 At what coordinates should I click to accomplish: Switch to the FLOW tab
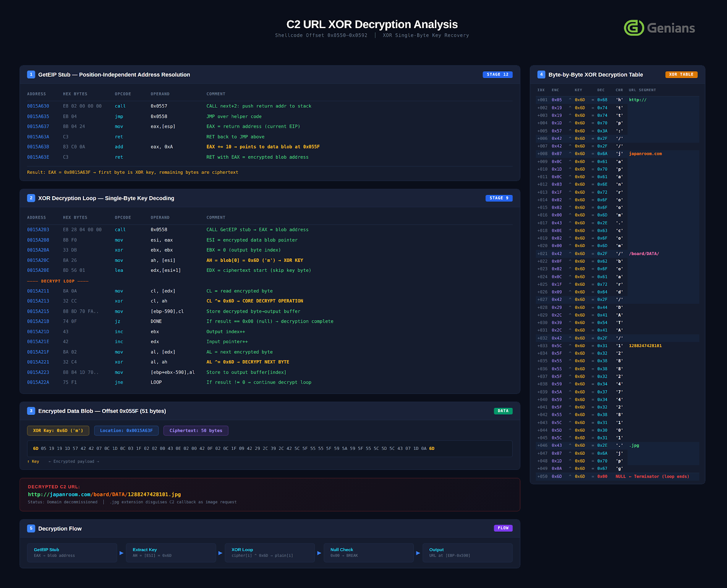point(503,528)
